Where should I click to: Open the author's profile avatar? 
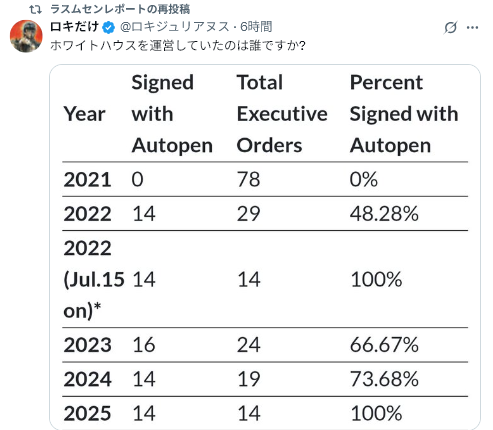point(26,36)
